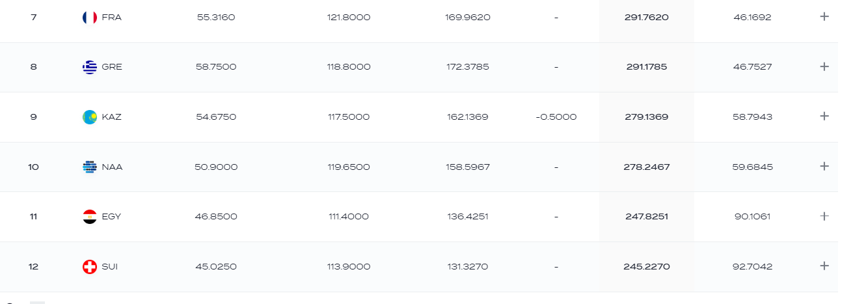Expand the KAZ row details
868x304 pixels.
click(x=824, y=116)
